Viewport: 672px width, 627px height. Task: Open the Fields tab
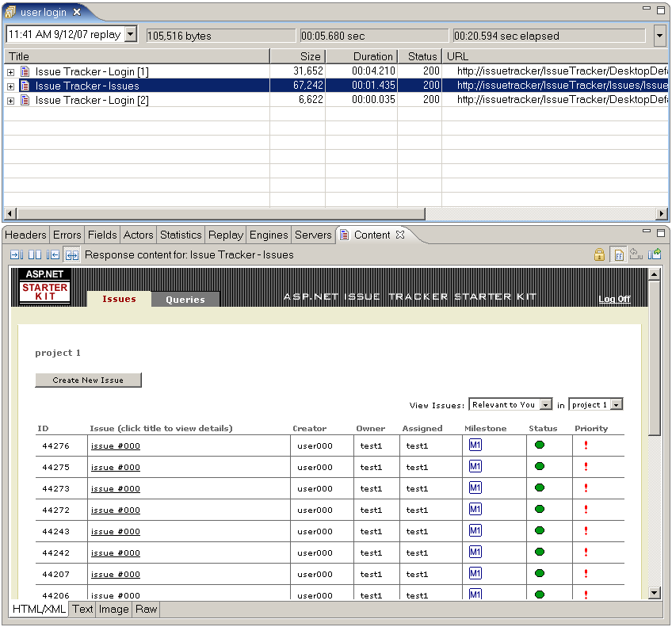point(102,235)
